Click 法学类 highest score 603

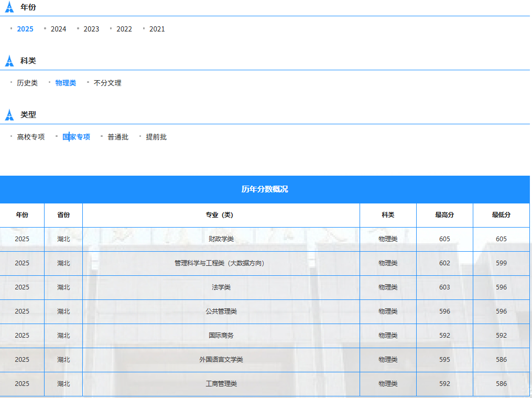pyautogui.click(x=444, y=287)
